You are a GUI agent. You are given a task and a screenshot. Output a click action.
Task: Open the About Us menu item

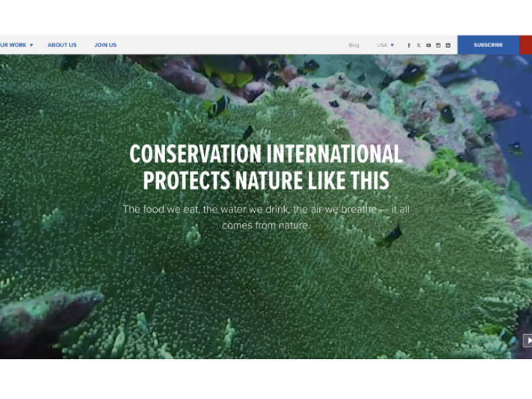tap(62, 45)
